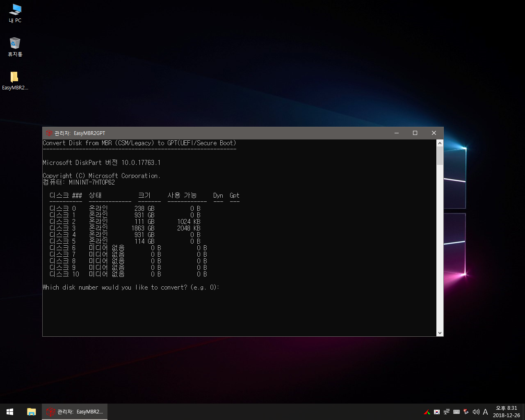
Task: Click the 디스크 10 row text
Action: click(128, 274)
